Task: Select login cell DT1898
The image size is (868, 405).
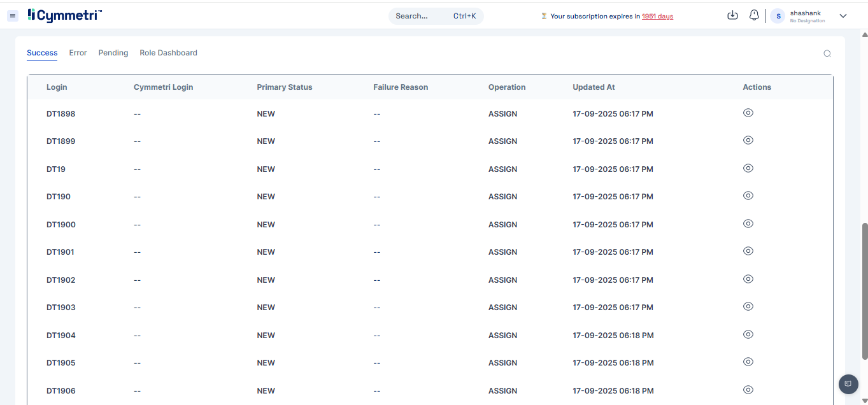Action: click(x=61, y=114)
